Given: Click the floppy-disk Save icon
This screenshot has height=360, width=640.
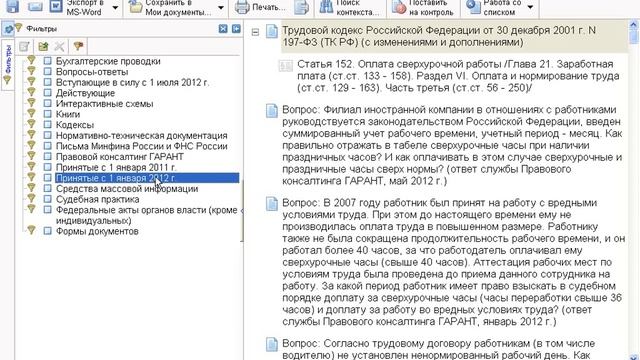Looking at the screenshot, I should [13, 6].
